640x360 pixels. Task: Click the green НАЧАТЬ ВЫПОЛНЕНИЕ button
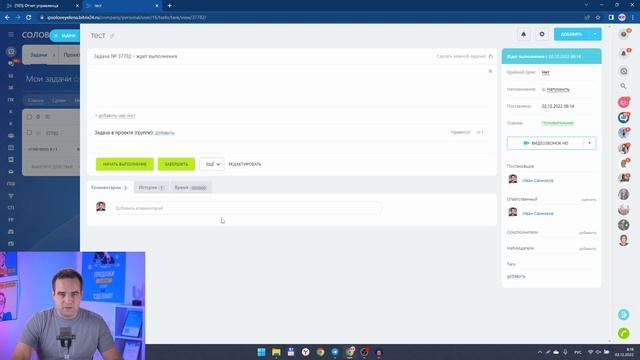coord(124,164)
